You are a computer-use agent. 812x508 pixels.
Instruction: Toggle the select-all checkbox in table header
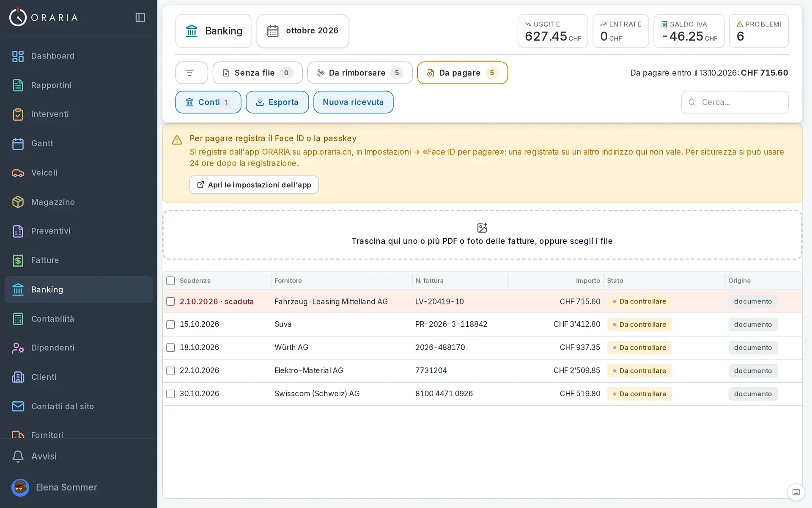[x=170, y=281]
